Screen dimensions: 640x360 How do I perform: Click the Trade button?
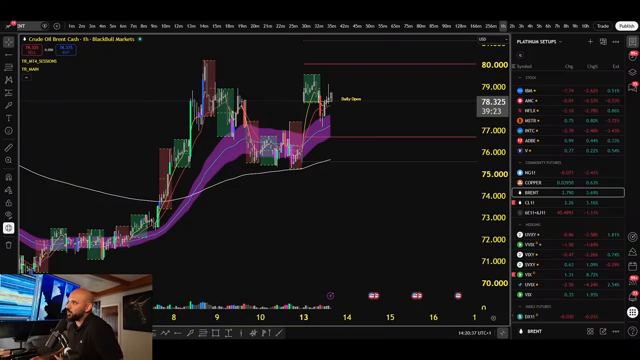[x=603, y=26]
